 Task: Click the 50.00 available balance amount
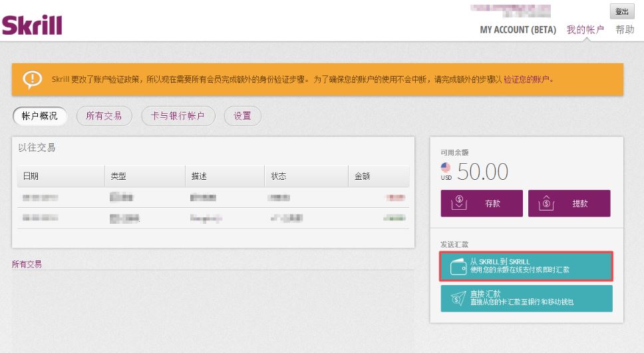(482, 171)
